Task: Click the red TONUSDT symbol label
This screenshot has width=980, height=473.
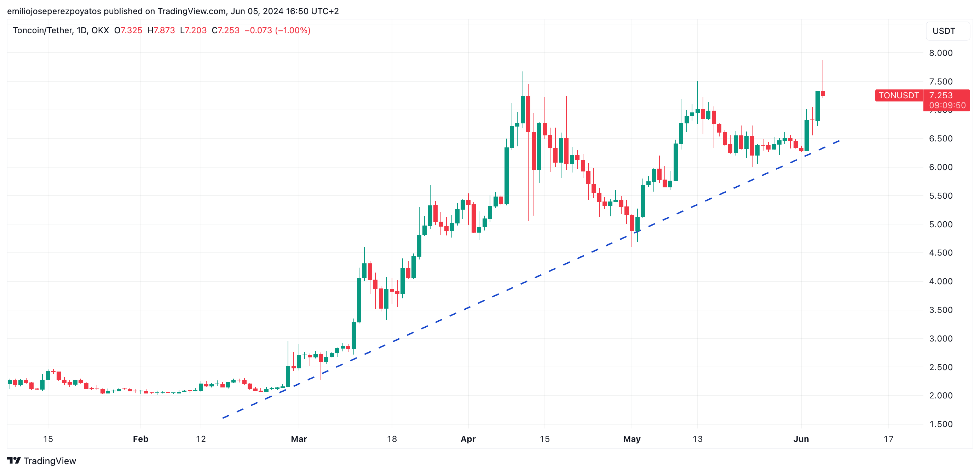Action: (x=898, y=95)
